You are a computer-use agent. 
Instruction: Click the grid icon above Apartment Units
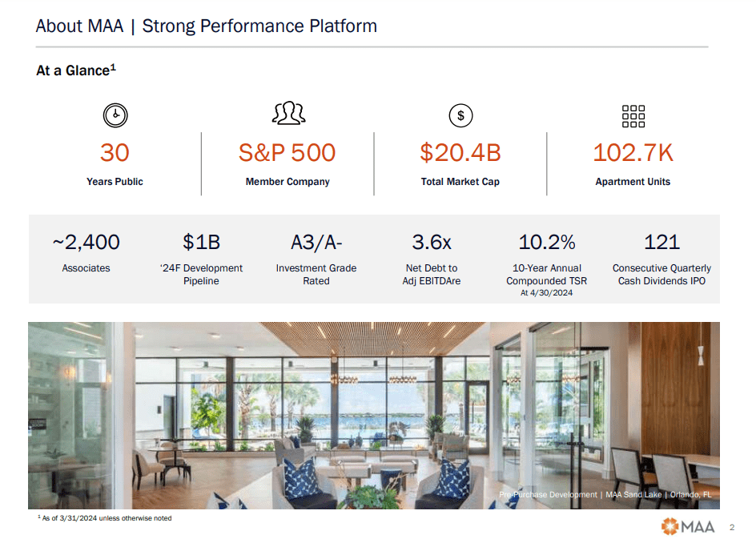click(633, 116)
